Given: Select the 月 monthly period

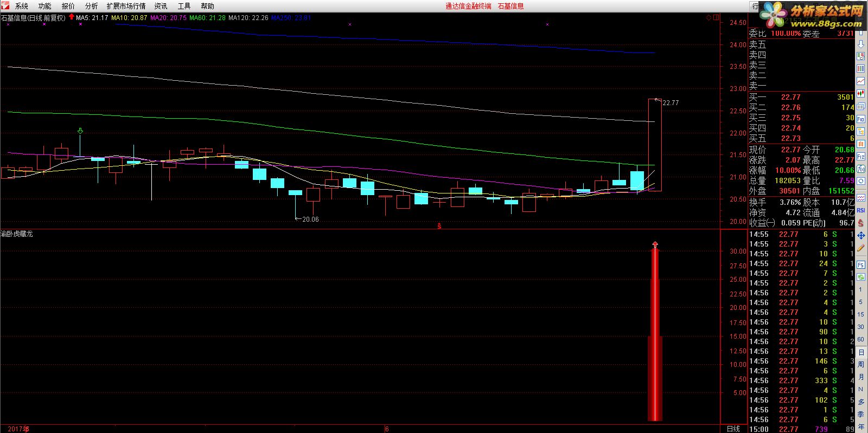Looking at the screenshot, I should click(x=861, y=377).
